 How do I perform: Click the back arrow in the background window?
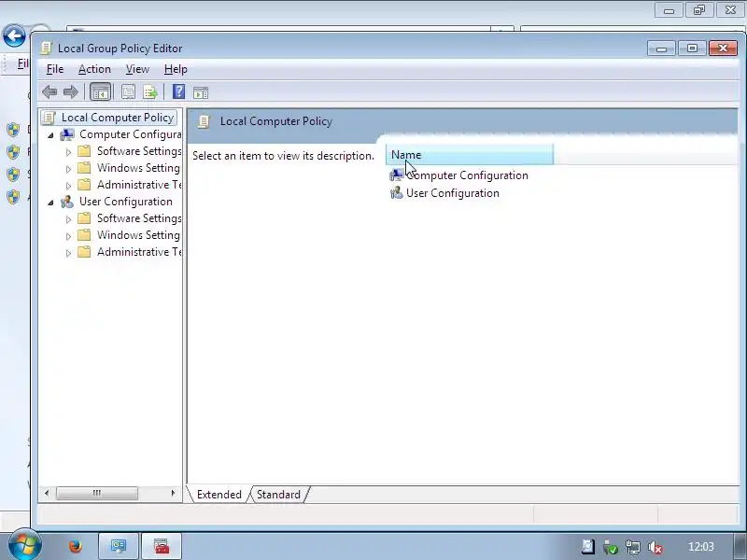click(x=14, y=35)
